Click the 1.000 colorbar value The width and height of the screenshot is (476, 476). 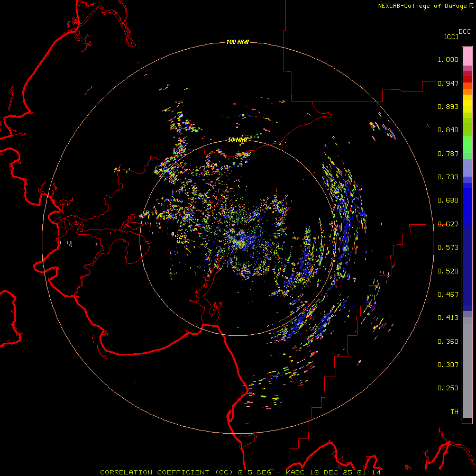(448, 59)
